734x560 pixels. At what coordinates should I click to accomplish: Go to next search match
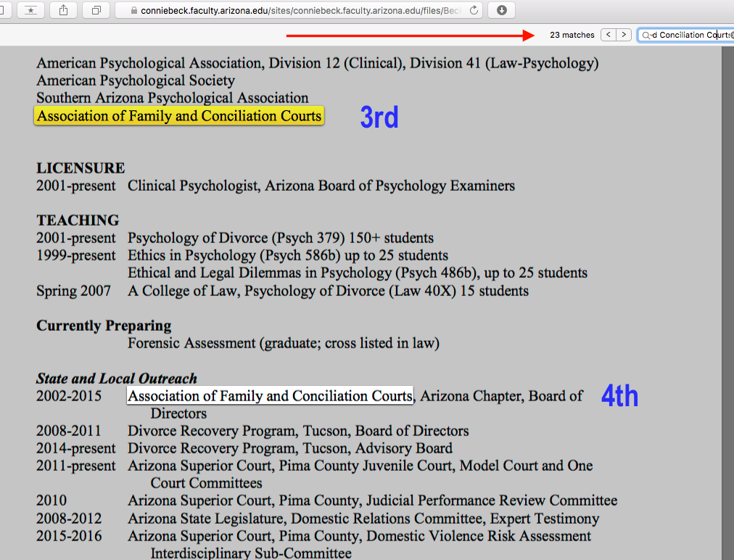623,35
